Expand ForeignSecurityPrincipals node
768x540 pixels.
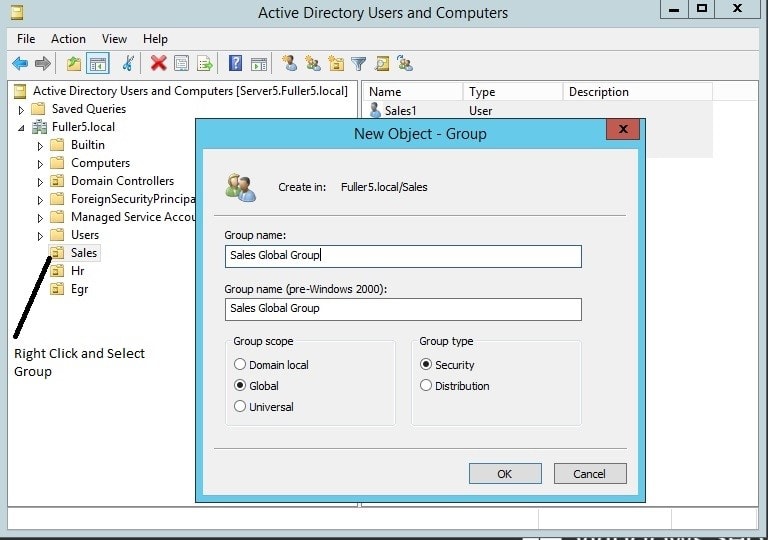(x=40, y=200)
